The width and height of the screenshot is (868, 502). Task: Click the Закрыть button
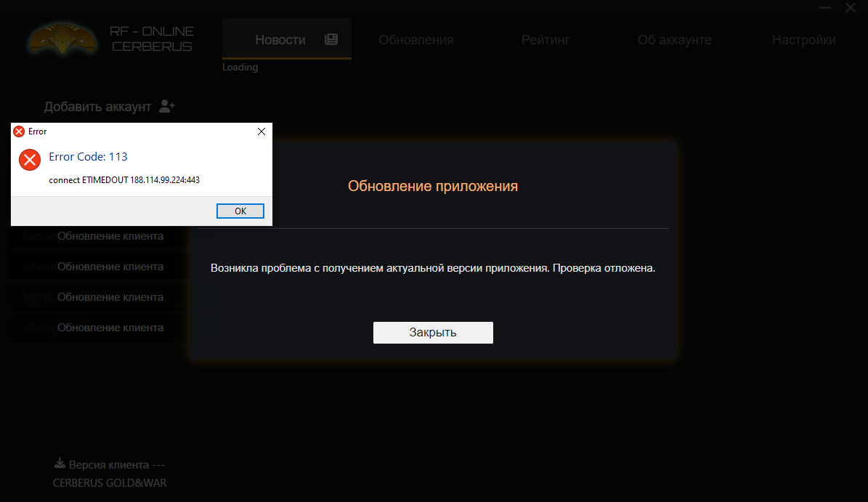coord(433,333)
